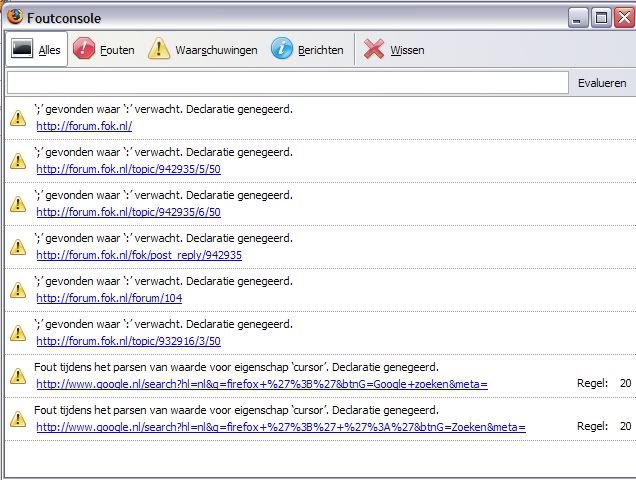Maximize the Foutconsole window
The image size is (636, 480).
pos(601,17)
